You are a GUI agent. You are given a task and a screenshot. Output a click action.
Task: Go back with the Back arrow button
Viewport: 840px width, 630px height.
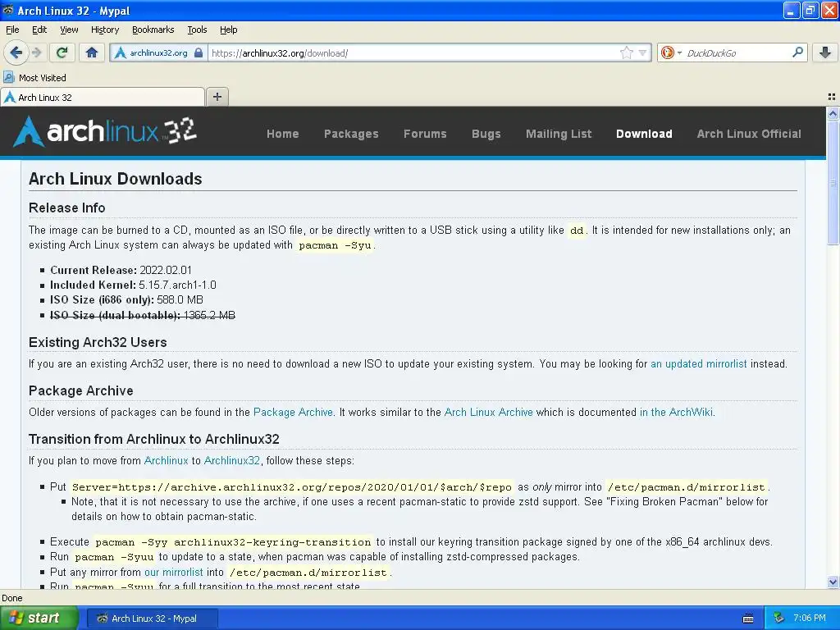coord(16,52)
